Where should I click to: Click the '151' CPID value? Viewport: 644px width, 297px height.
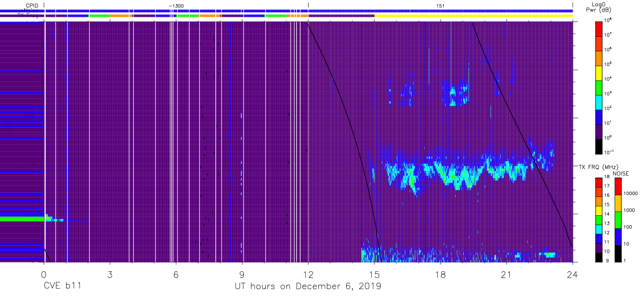[x=440, y=6]
